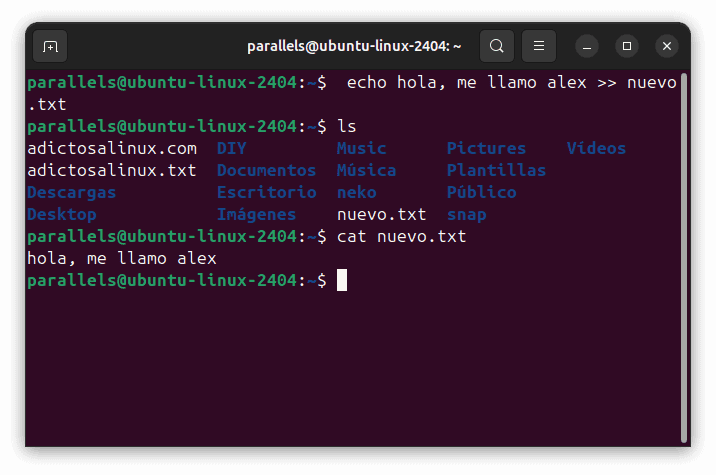Click the snap directory name

click(466, 215)
